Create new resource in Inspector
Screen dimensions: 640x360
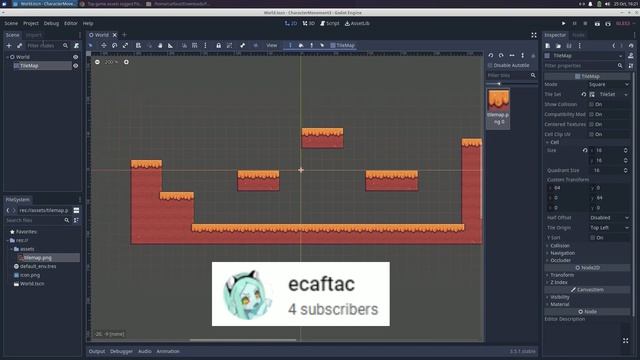pos(548,46)
